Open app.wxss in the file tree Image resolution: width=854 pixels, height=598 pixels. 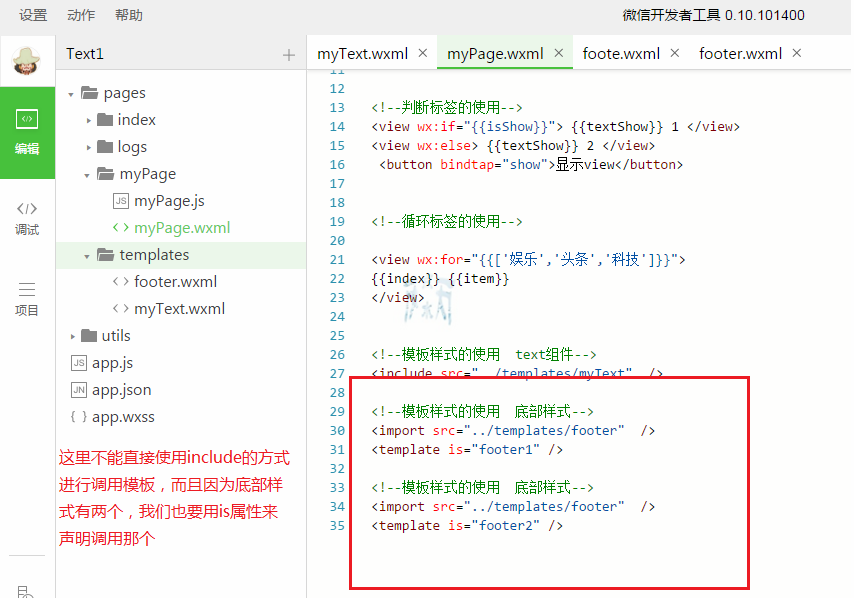123,417
